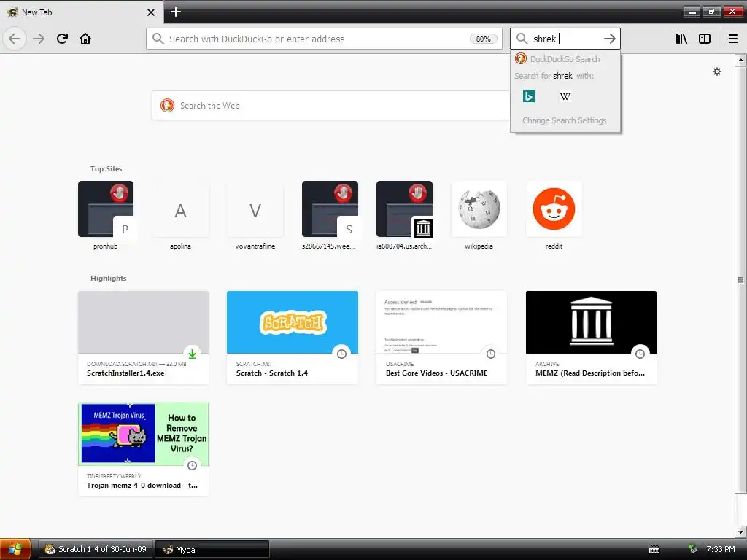Open the home page via house icon
The height and width of the screenshot is (560, 747).
click(x=85, y=39)
